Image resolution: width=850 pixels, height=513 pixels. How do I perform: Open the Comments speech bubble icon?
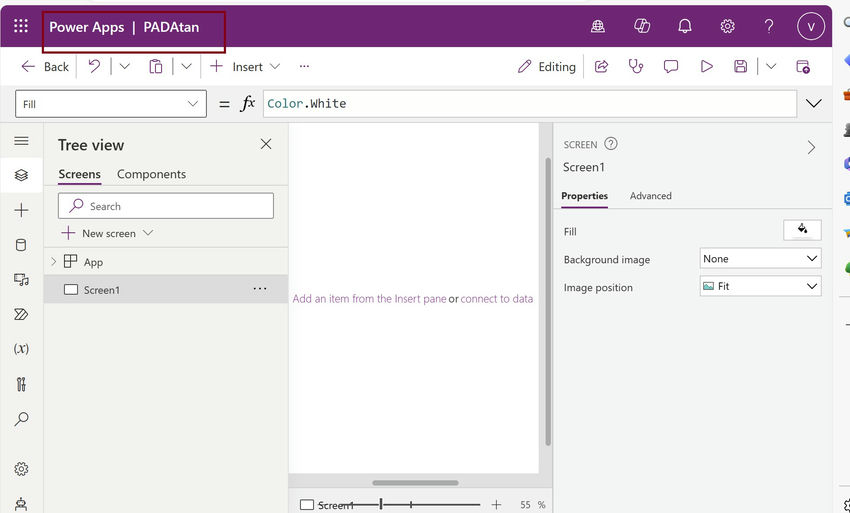[671, 66]
